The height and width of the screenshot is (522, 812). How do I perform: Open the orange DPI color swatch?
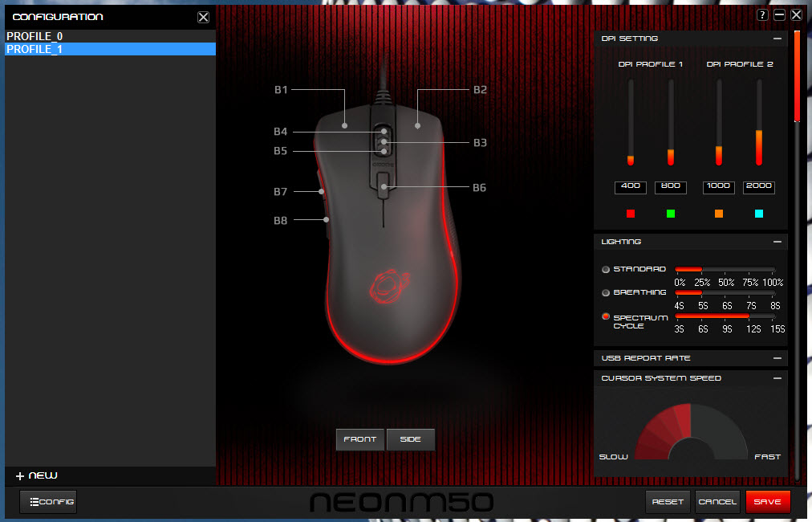point(719,214)
